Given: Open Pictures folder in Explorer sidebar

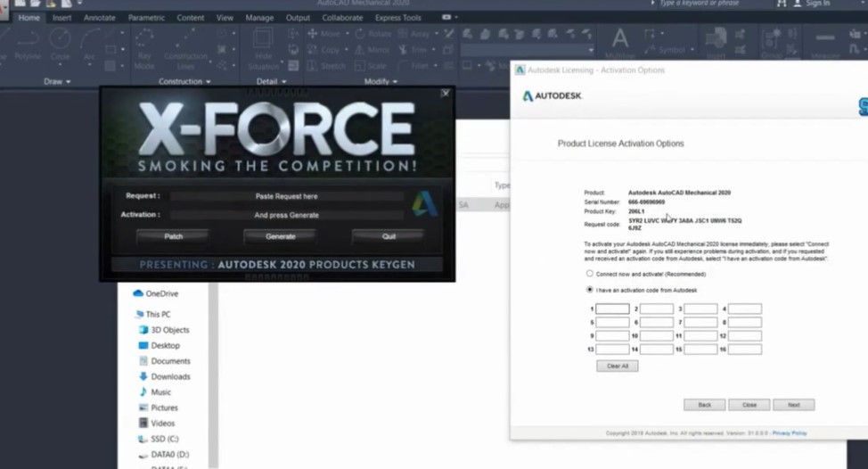Looking at the screenshot, I should coord(159,407).
